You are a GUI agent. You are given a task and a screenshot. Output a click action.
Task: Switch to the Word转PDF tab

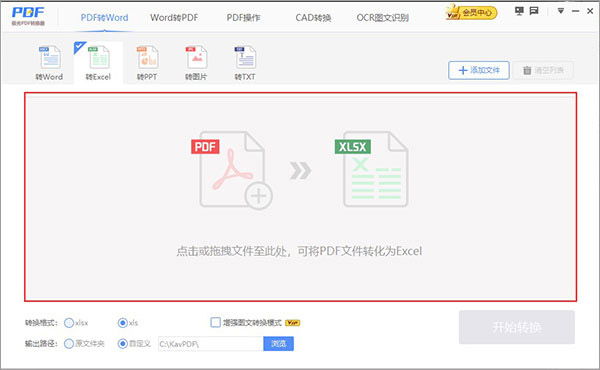[174, 18]
